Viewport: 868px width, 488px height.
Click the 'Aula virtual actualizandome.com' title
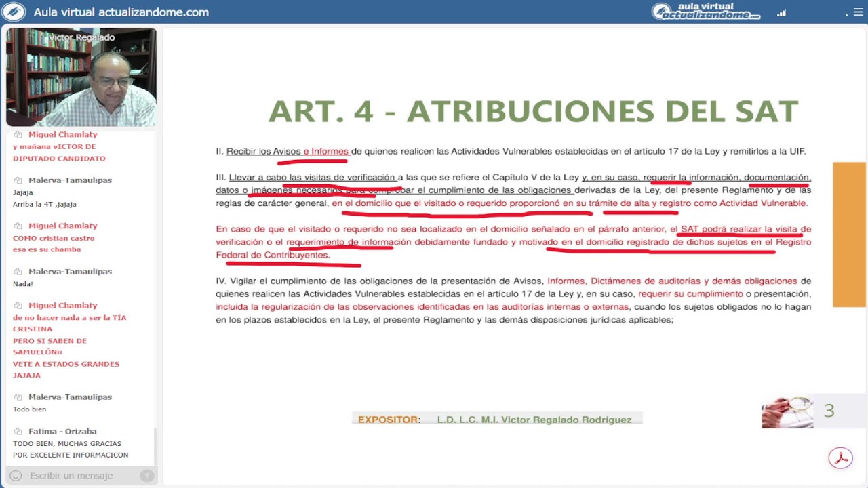(121, 12)
